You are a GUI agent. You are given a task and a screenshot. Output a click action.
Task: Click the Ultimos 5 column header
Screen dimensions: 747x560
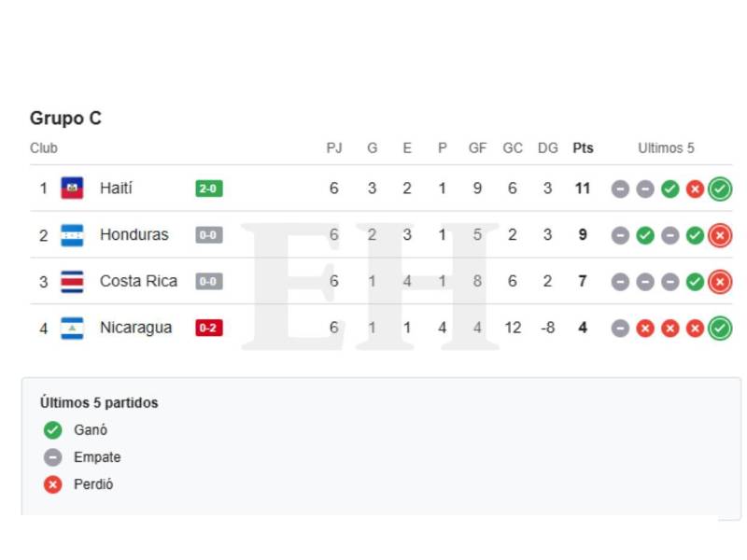[666, 148]
